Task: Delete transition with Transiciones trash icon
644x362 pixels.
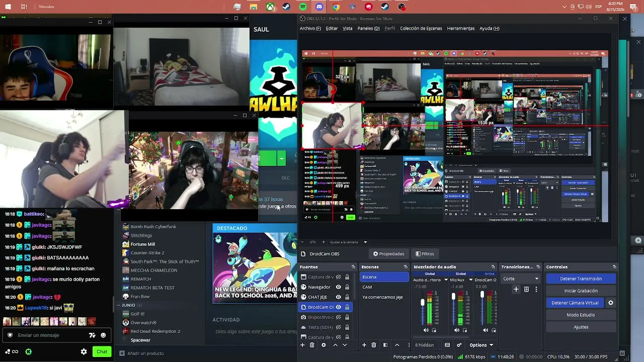Action: coord(526,289)
